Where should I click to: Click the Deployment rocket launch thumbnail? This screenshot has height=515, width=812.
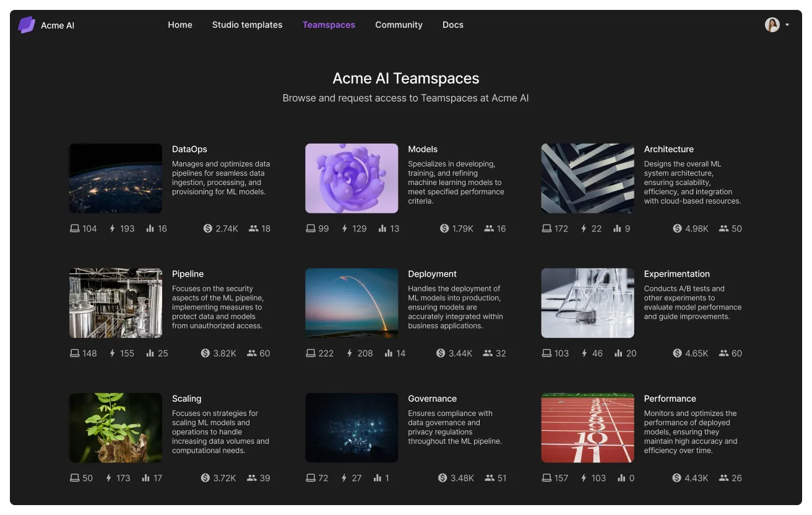point(352,303)
